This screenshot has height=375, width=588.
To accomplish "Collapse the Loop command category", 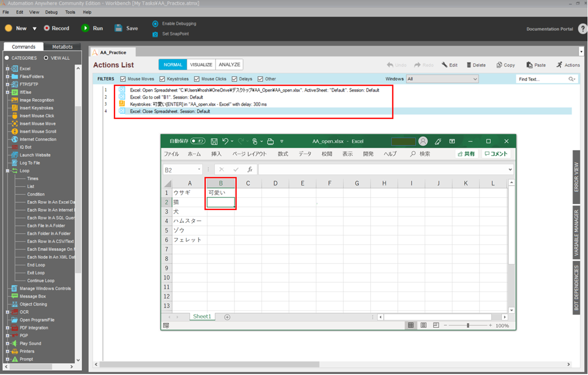I will tap(7, 171).
